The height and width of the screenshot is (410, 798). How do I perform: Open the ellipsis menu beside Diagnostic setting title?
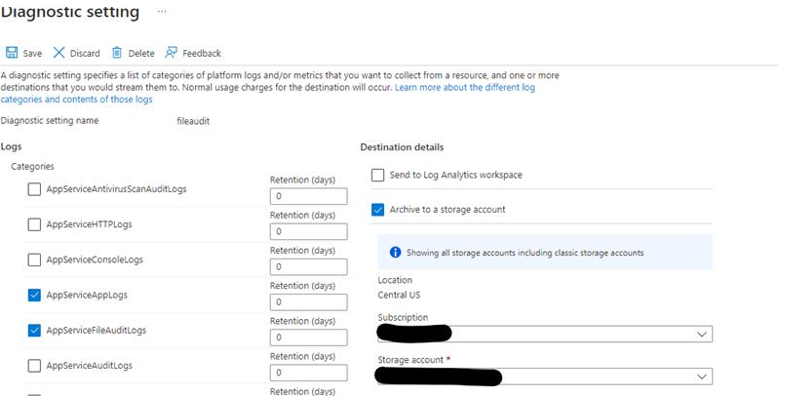tap(162, 11)
